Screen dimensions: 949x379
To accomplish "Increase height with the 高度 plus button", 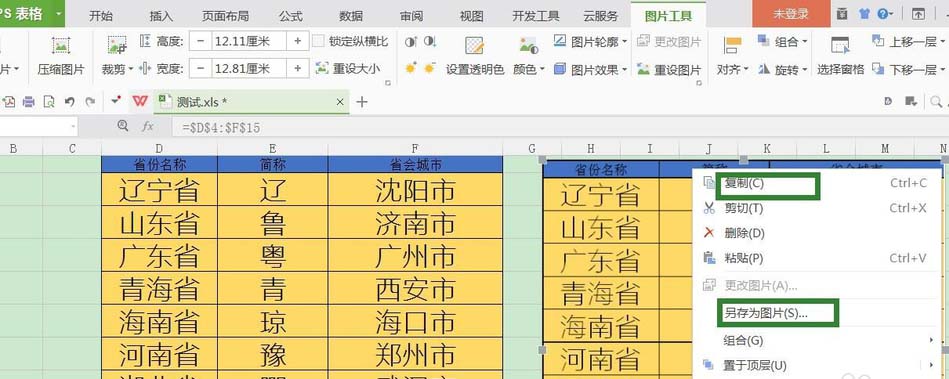I will click(298, 41).
